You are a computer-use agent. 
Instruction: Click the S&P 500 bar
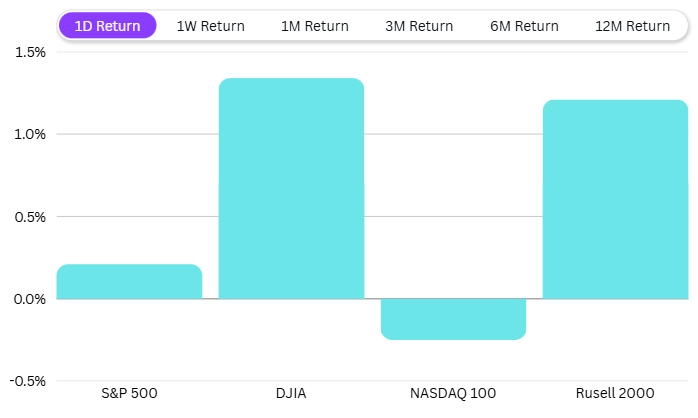(x=129, y=282)
